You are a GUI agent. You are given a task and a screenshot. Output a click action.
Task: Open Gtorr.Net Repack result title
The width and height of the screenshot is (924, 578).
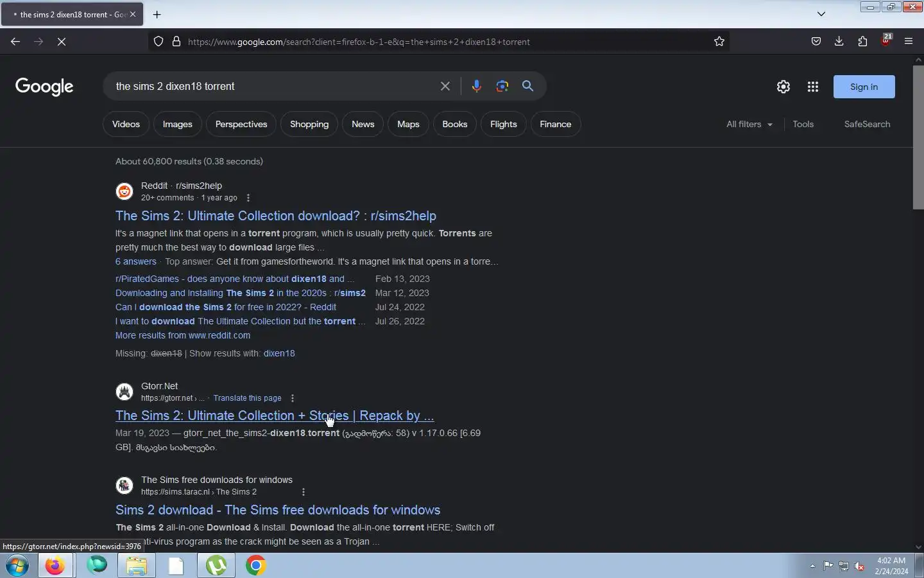(275, 416)
